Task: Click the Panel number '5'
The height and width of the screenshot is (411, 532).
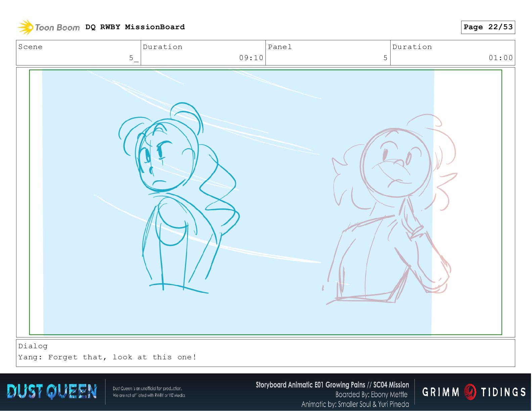Action: (386, 58)
